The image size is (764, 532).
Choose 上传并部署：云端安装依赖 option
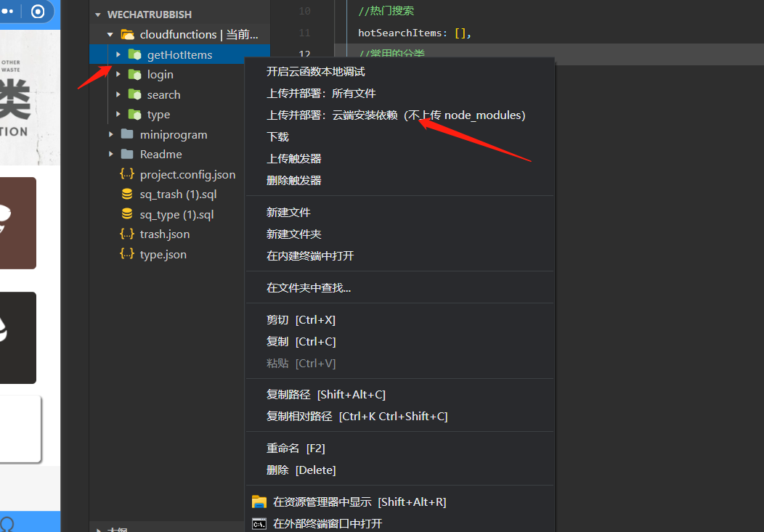(396, 115)
